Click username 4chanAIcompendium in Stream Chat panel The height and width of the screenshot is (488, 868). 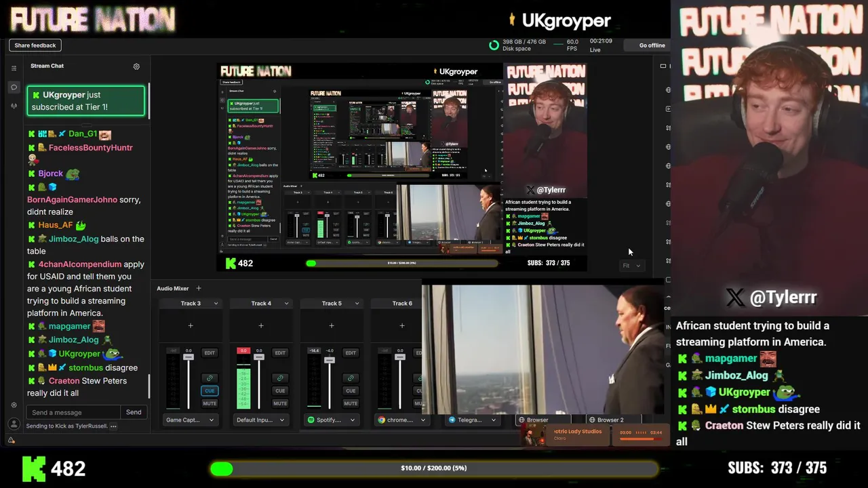[80, 264]
